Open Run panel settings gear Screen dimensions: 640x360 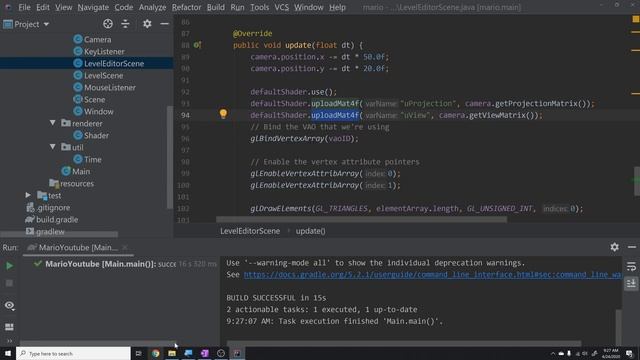pos(614,247)
